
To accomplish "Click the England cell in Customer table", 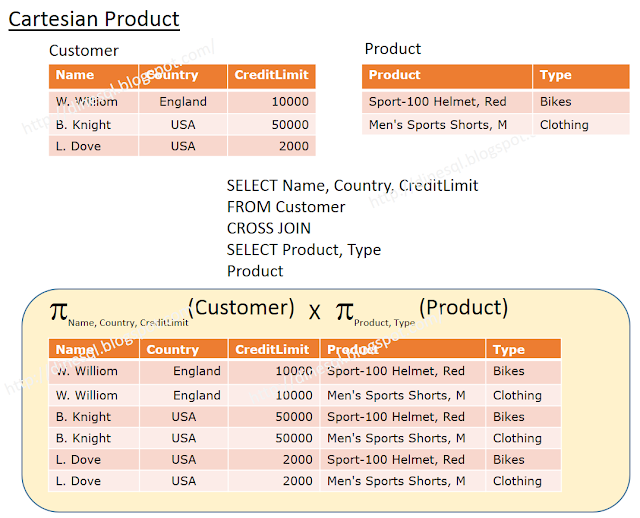I will 183,102.
